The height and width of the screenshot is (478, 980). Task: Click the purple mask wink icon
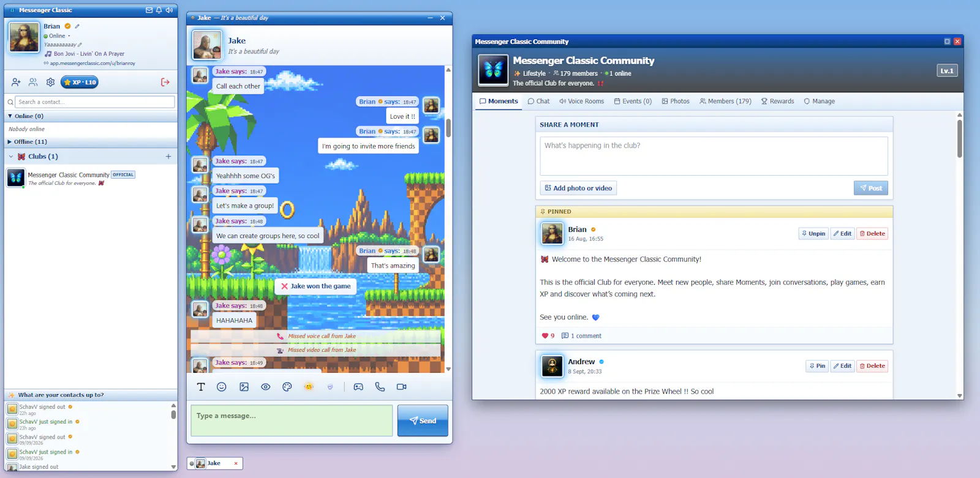pos(330,387)
